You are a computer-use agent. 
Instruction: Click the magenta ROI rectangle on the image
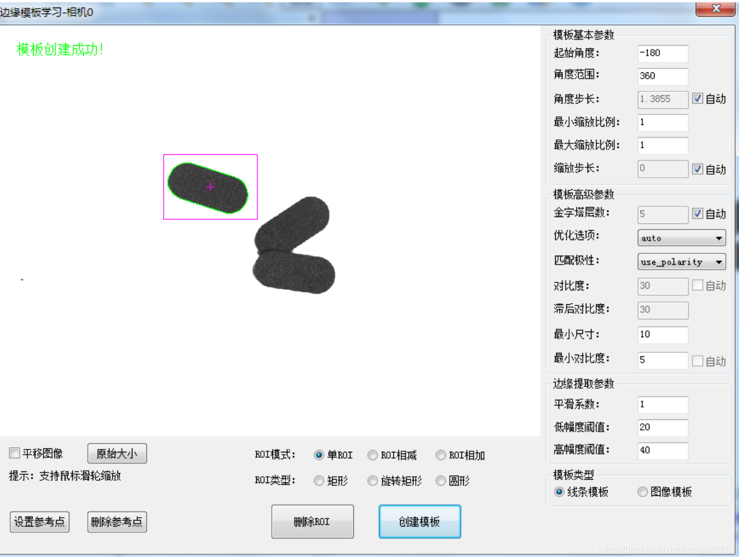pos(210,186)
